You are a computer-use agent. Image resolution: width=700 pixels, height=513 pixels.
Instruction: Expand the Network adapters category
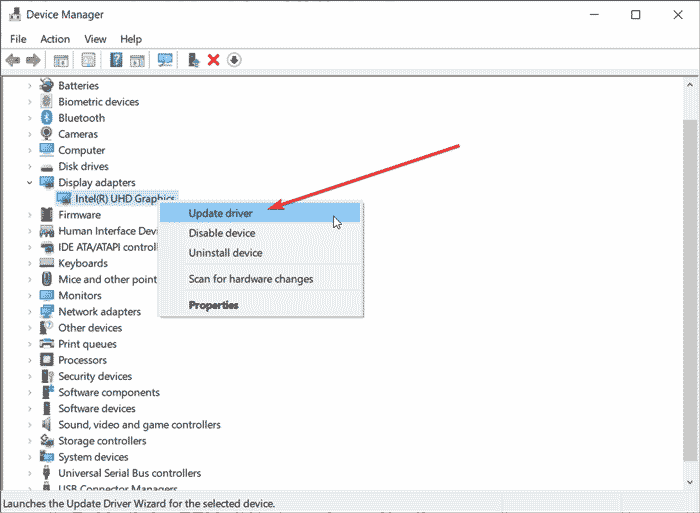tap(29, 312)
